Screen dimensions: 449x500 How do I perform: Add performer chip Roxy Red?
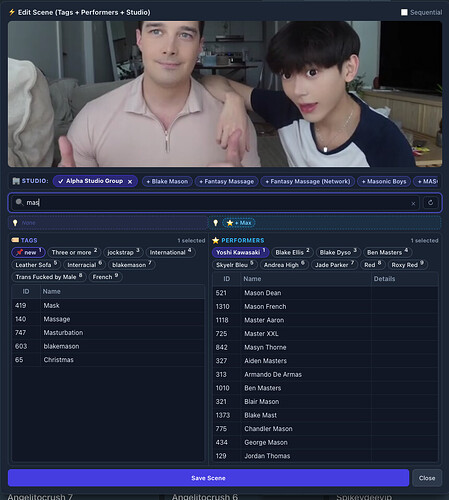coord(407,265)
